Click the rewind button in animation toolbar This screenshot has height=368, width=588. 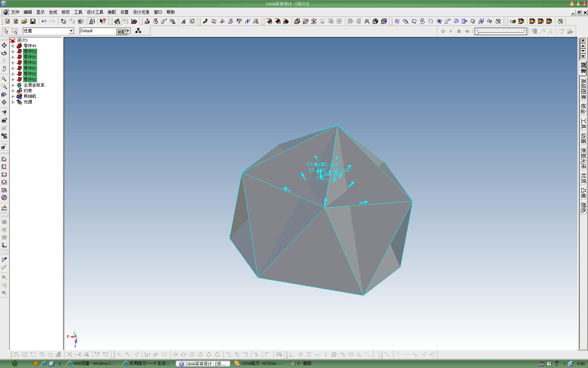pos(467,31)
